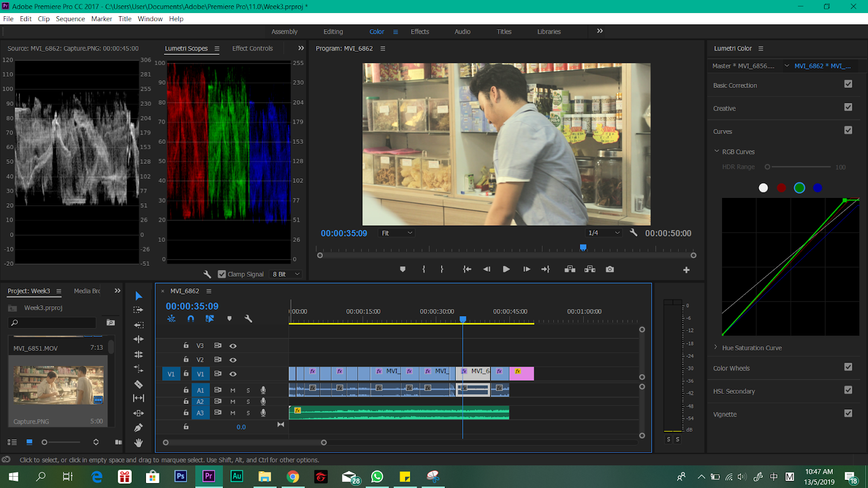Open the Fit zoom level dropdown
Screen dimensions: 868x488
pyautogui.click(x=397, y=233)
